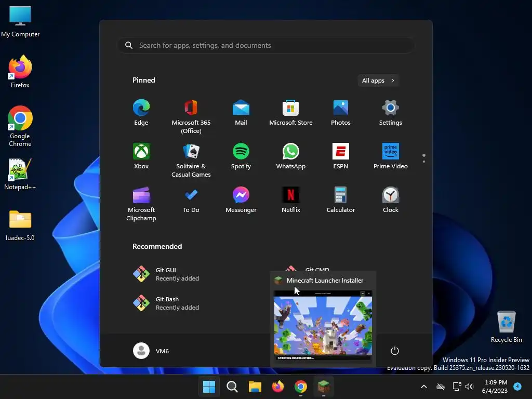Image resolution: width=532 pixels, height=399 pixels.
Task: Open Settings from the Start menu
Action: coord(391,113)
